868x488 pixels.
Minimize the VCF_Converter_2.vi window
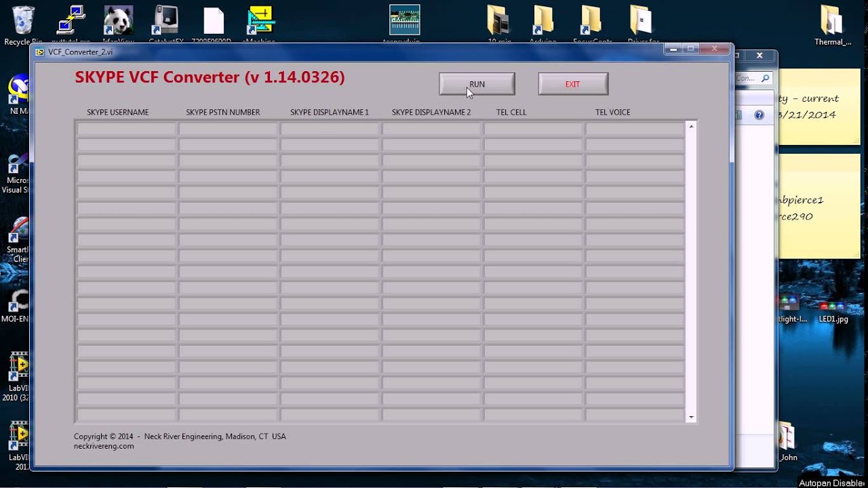click(673, 49)
